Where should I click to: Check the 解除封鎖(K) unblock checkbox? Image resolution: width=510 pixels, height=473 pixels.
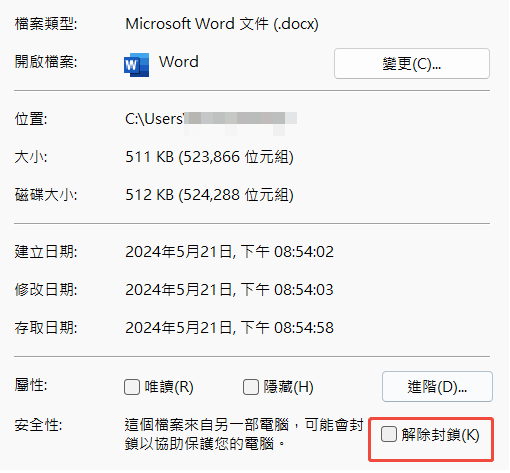[x=389, y=435]
